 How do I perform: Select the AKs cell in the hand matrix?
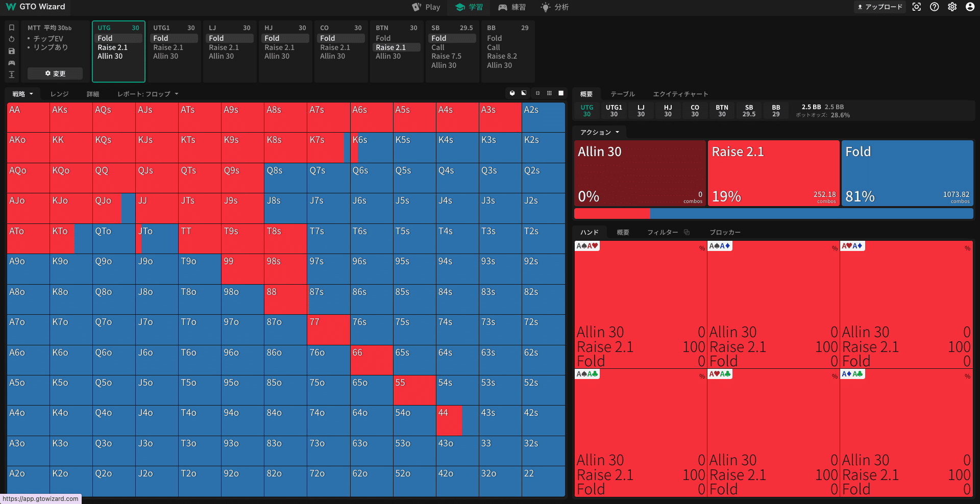tap(71, 117)
